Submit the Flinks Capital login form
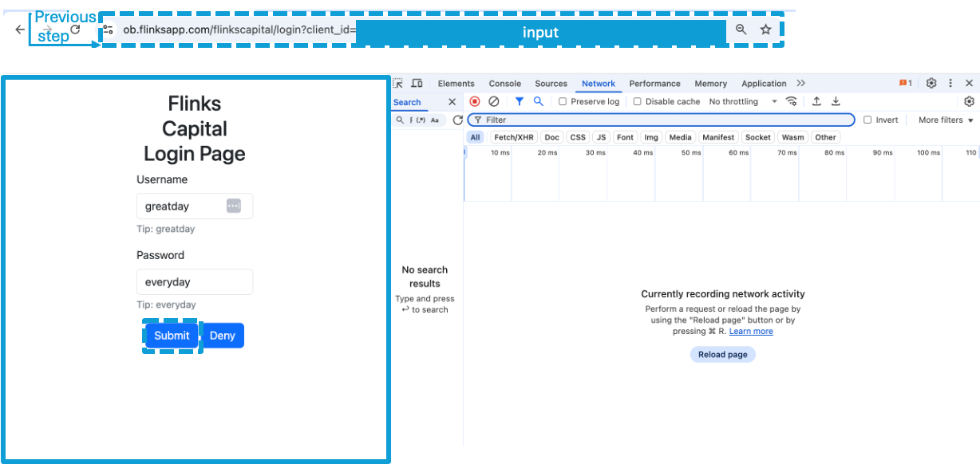 (172, 336)
